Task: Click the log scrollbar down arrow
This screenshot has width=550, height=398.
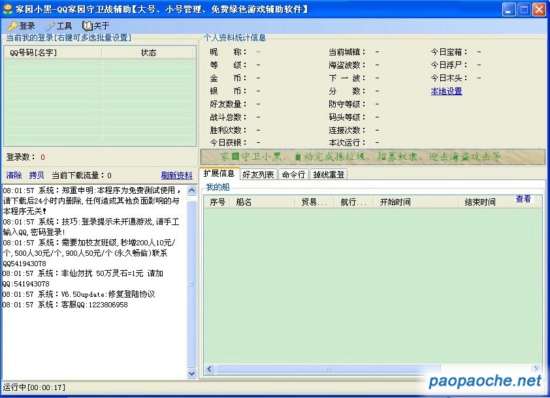Action: tap(192, 373)
